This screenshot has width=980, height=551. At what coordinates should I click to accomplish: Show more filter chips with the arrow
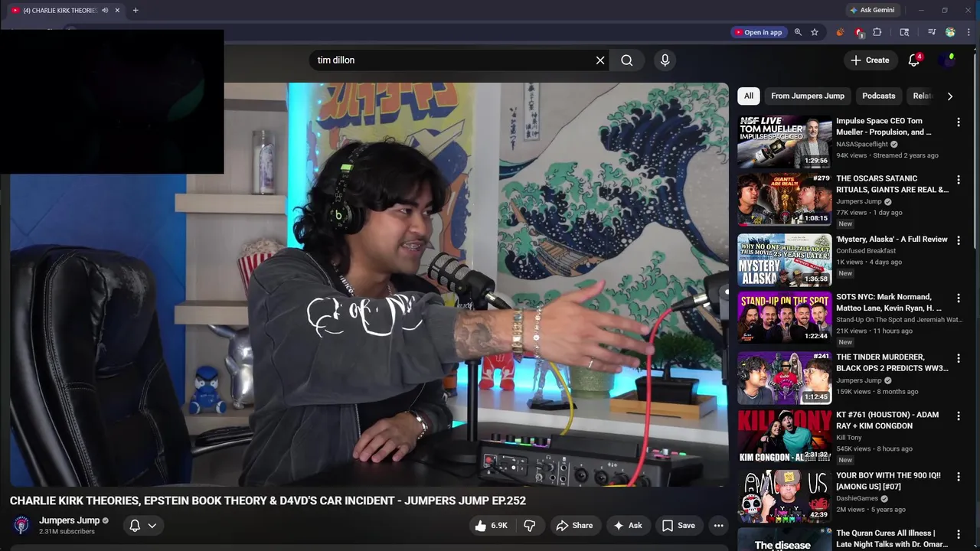[950, 96]
